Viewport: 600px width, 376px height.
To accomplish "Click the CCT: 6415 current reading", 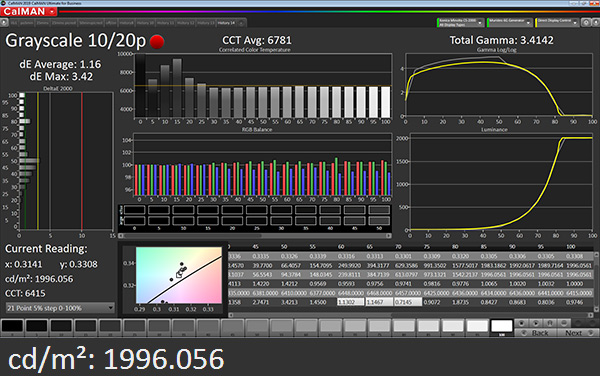I will point(25,293).
